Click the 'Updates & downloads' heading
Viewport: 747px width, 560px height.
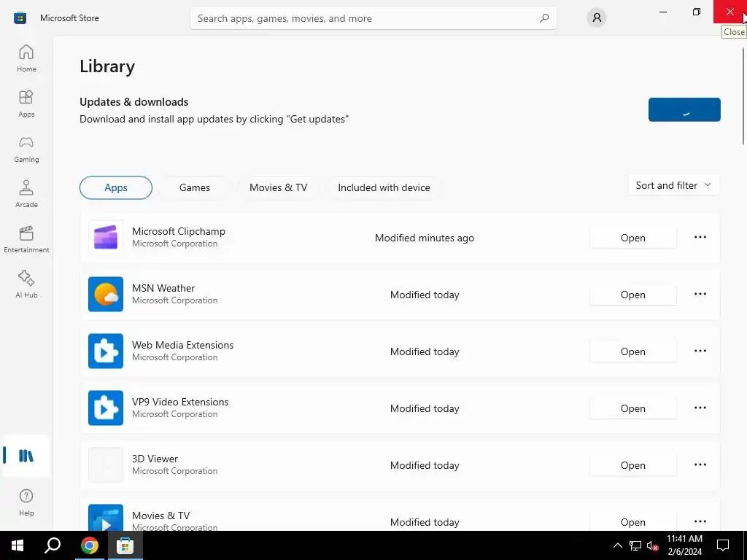pos(134,102)
